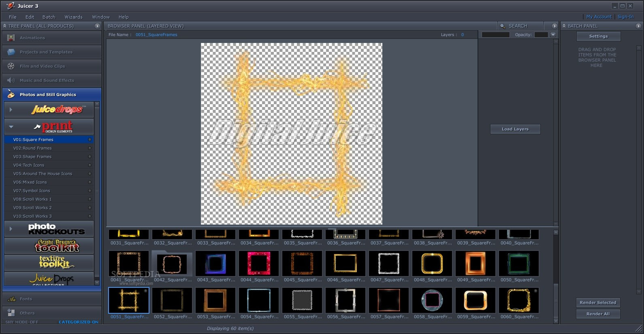Click the Photos and Still Graphics palette icon

[11, 94]
